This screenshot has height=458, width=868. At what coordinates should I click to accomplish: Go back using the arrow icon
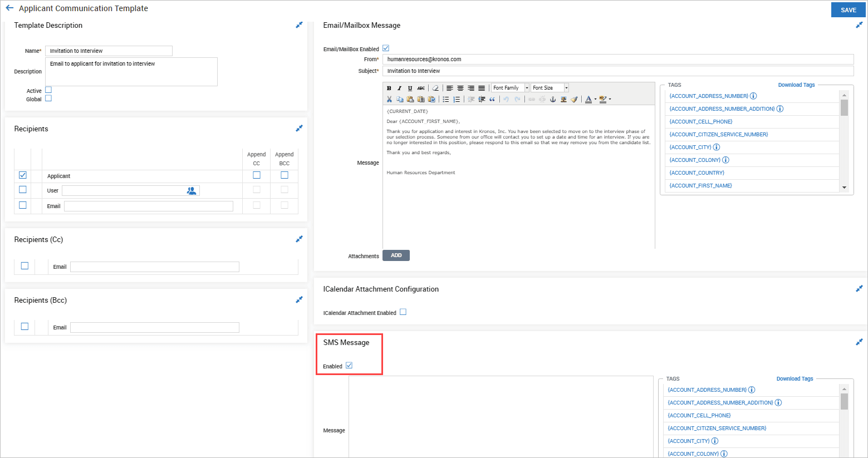click(9, 8)
